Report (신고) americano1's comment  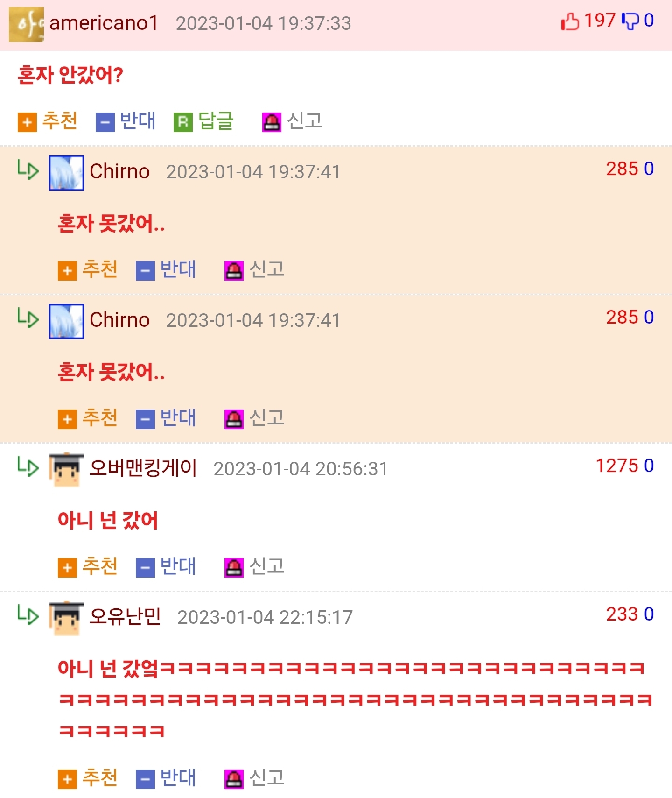pyautogui.click(x=292, y=121)
